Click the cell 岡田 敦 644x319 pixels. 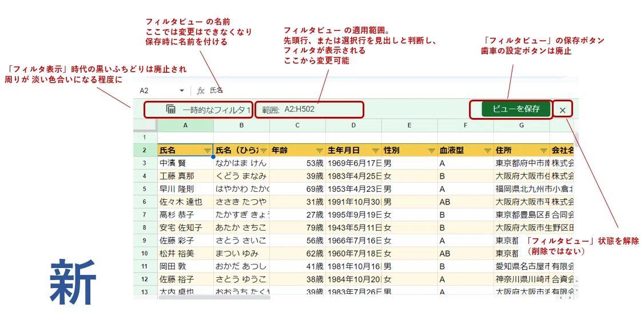185,266
